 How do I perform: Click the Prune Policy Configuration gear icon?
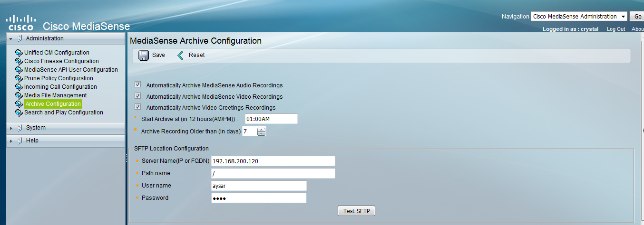[x=19, y=78]
